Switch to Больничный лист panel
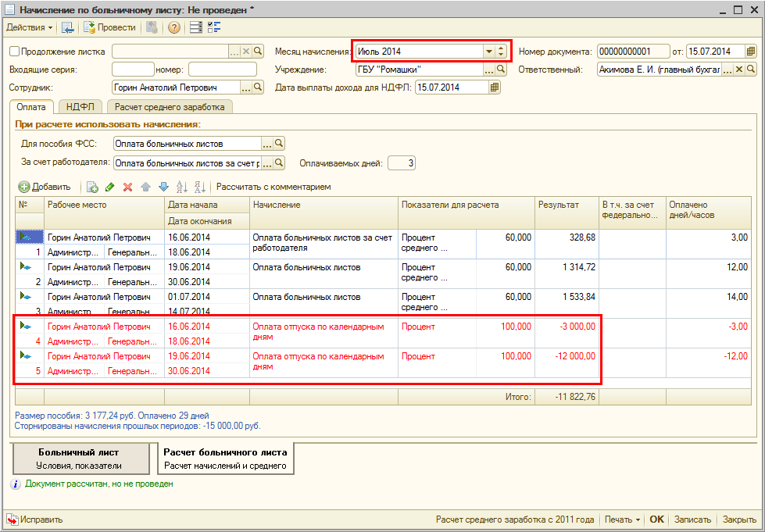 coord(80,459)
